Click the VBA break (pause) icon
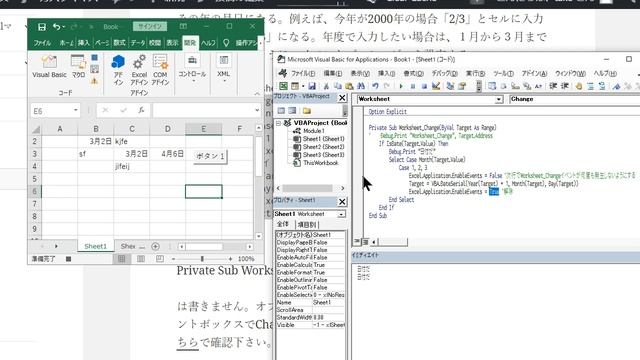The width and height of the screenshot is (640, 360). (x=413, y=86)
